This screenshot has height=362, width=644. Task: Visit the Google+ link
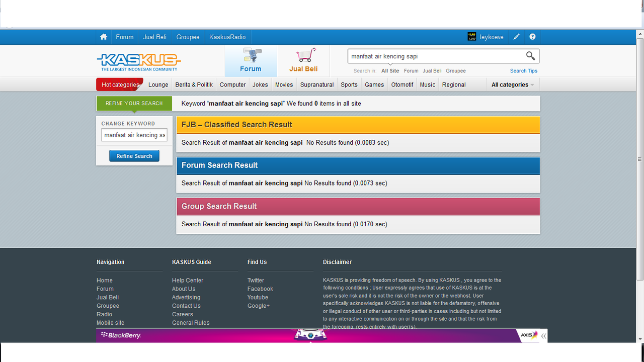(x=259, y=306)
